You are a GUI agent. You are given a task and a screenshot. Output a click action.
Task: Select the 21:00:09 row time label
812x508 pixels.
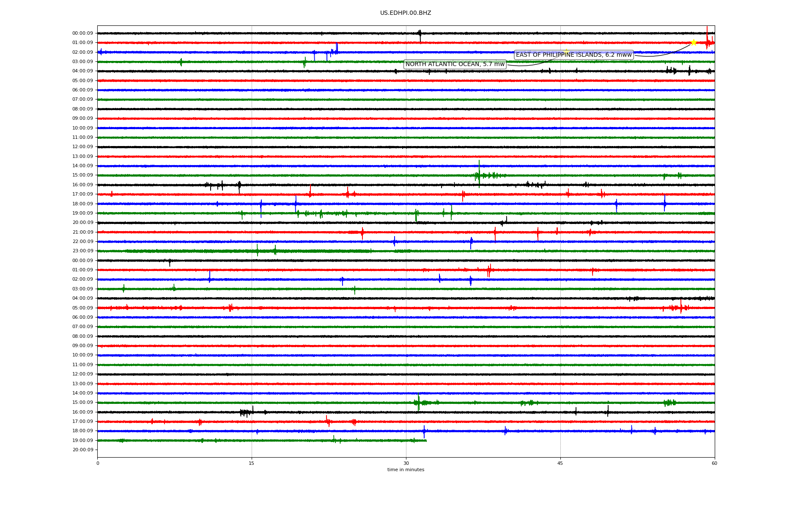click(82, 232)
